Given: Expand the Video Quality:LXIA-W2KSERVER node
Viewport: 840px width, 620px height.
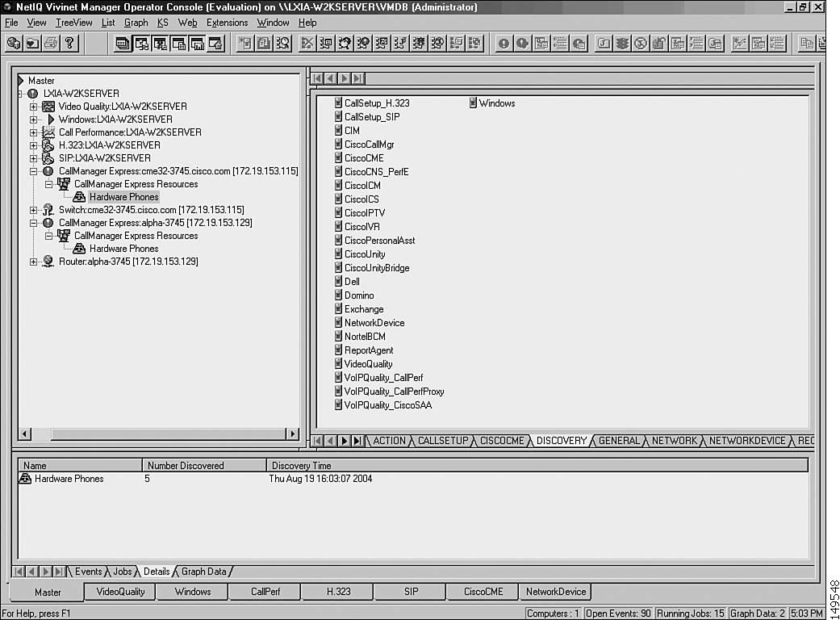Looking at the screenshot, I should click(x=33, y=107).
